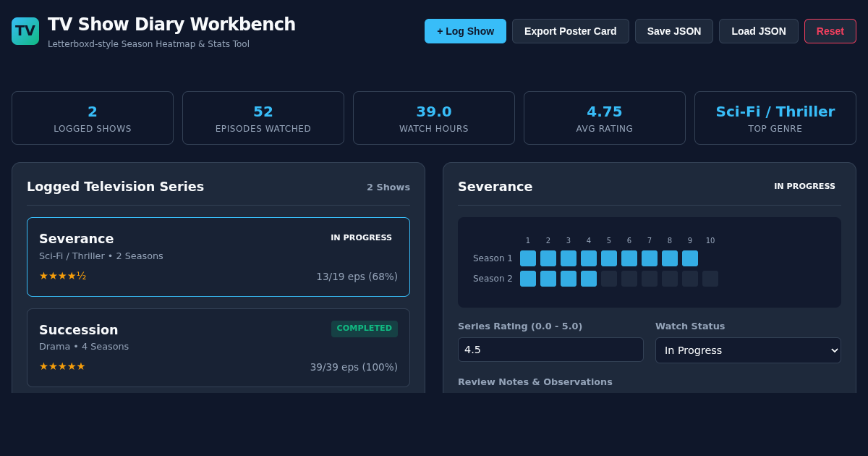Toggle Season 1 episode 7 cell
This screenshot has width=868, height=456.
(650, 258)
